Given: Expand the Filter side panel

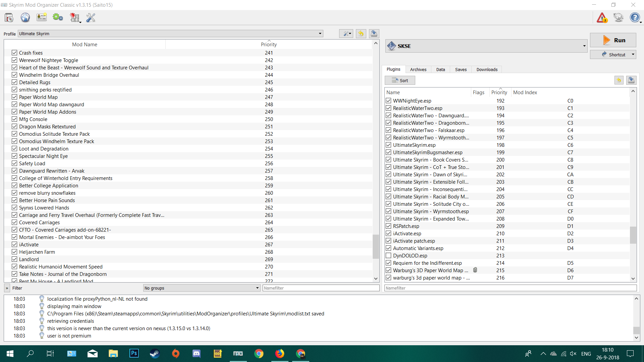Looking at the screenshot, I should point(7,288).
